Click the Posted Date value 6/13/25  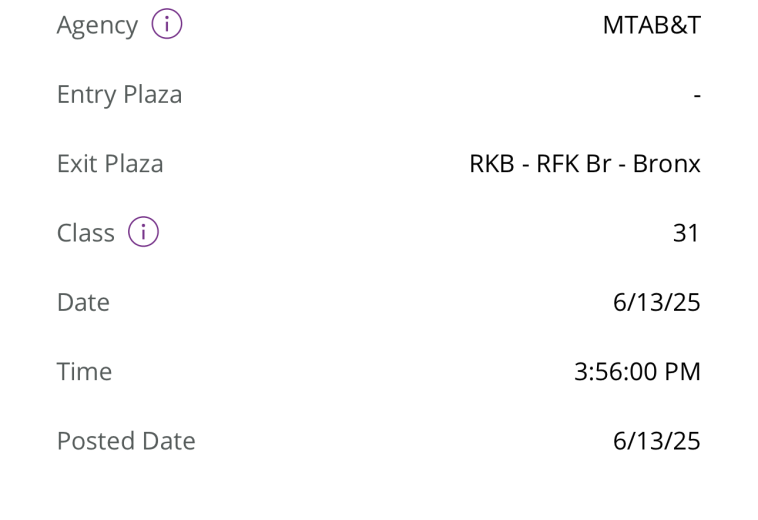(656, 441)
